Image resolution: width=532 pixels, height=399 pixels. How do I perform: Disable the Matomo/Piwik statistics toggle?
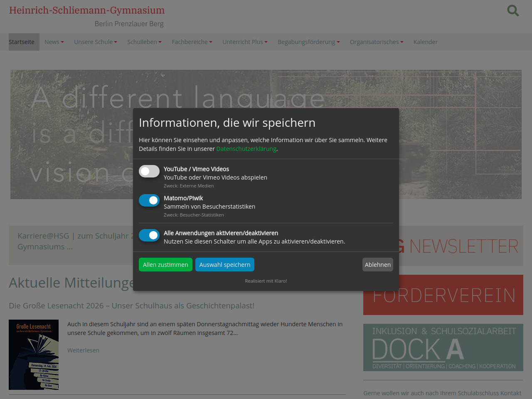149,200
